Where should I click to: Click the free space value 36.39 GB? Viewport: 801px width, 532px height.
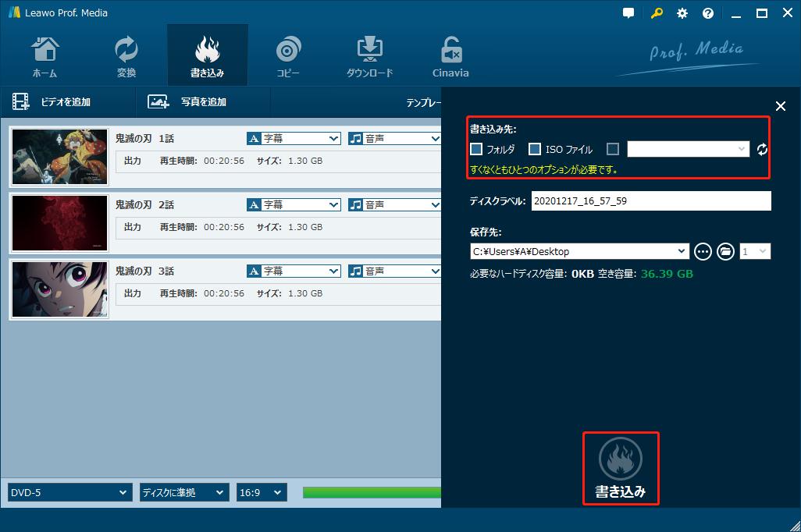(667, 274)
